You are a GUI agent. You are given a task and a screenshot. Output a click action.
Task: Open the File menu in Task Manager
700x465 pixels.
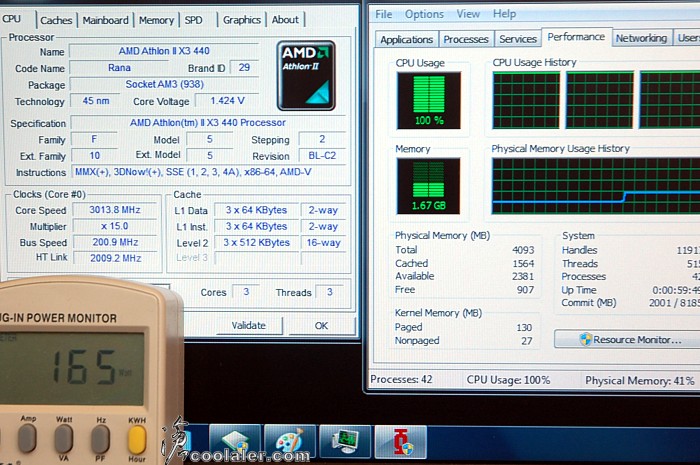(x=383, y=14)
